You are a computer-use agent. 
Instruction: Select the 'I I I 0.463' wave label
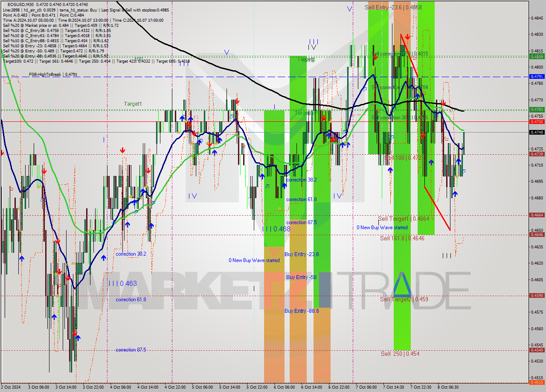(122, 283)
